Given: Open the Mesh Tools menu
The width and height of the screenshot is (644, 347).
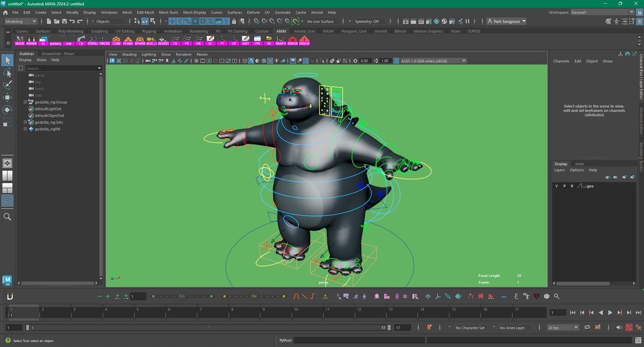Looking at the screenshot, I should click(x=169, y=12).
